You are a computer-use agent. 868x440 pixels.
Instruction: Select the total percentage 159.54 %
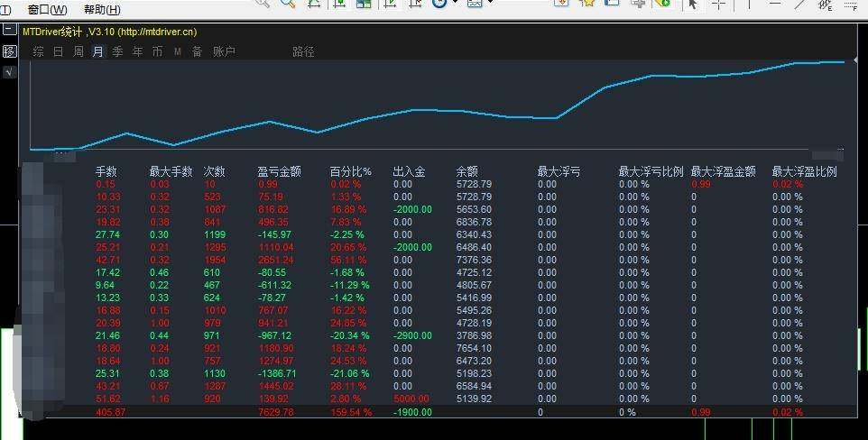point(351,412)
